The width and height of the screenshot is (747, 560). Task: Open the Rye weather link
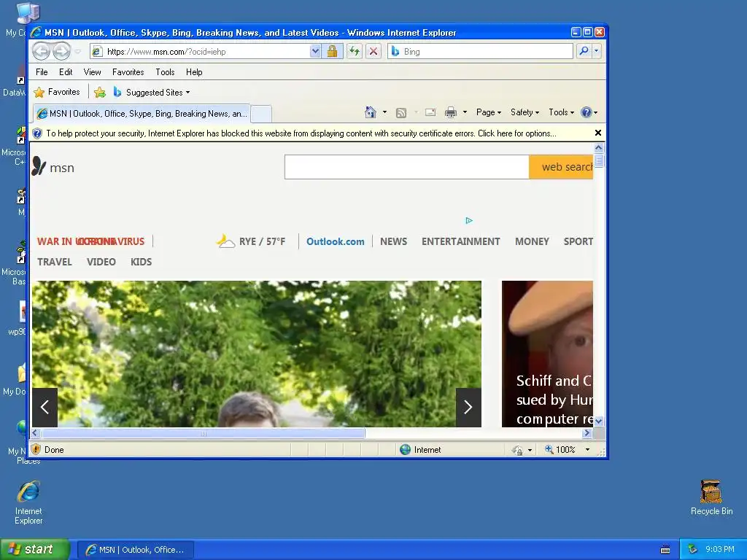251,241
